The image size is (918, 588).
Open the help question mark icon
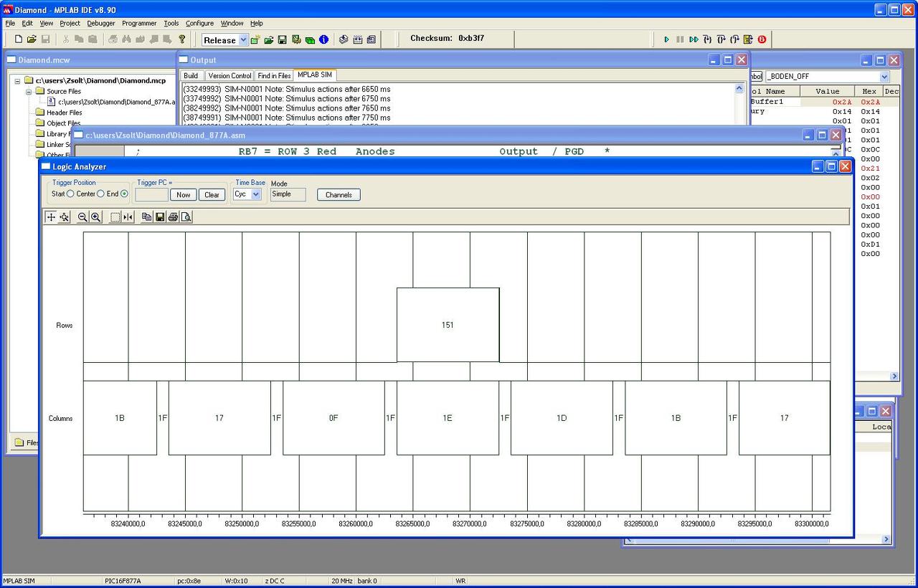click(181, 39)
